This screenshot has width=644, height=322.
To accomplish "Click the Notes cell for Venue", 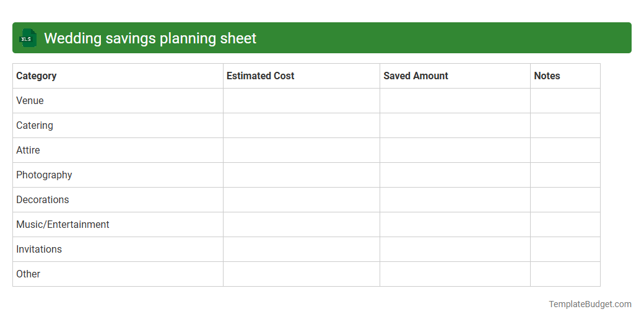I will 565,100.
